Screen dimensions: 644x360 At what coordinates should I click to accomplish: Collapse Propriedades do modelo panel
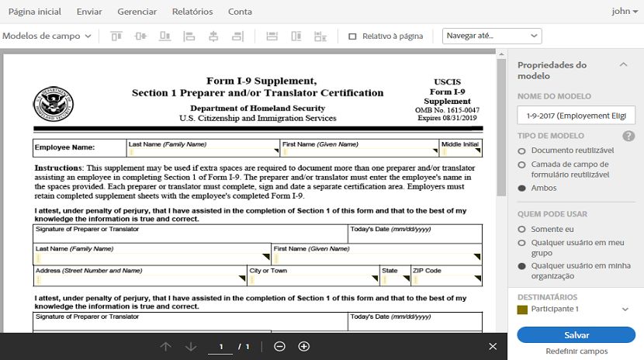[624, 64]
